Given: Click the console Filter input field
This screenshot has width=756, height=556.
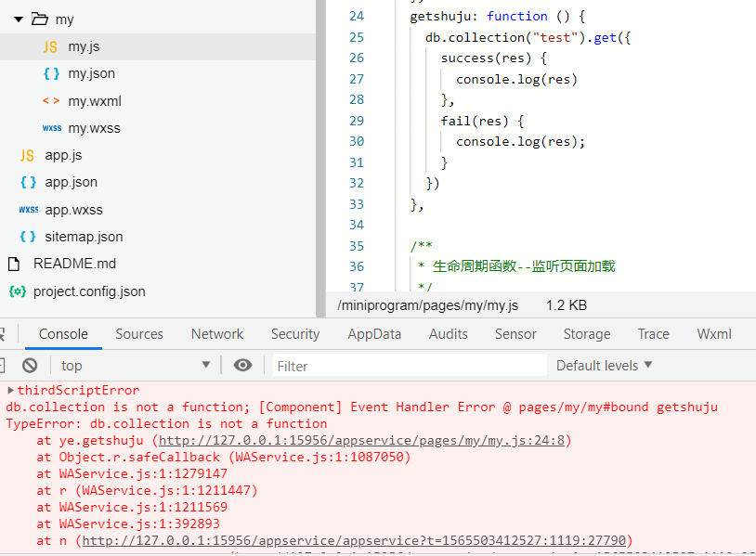Looking at the screenshot, I should pyautogui.click(x=410, y=366).
